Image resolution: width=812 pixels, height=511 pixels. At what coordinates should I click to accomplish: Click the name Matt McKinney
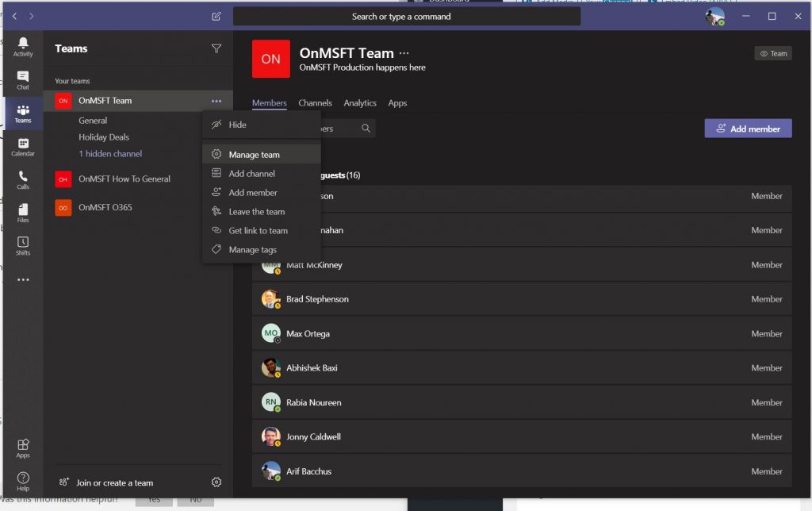click(x=314, y=265)
